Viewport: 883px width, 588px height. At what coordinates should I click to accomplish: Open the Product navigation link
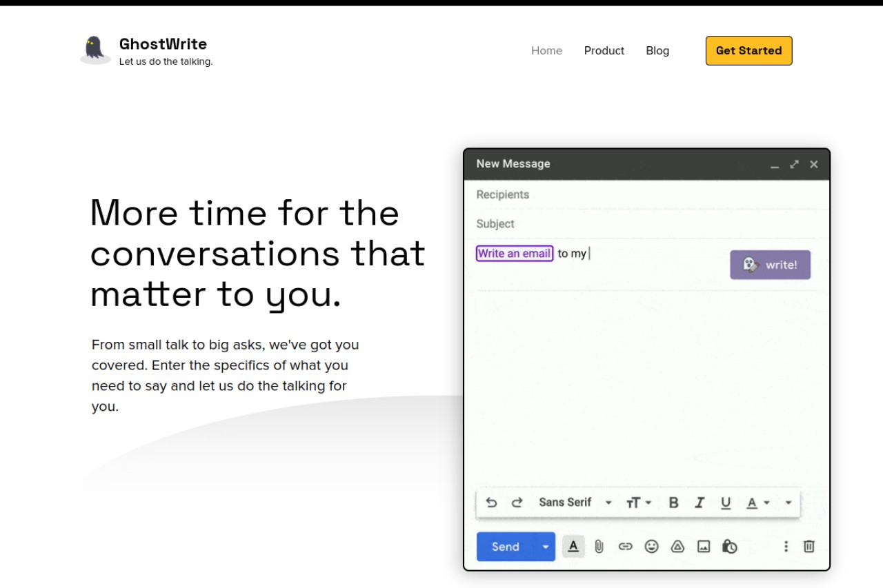click(x=604, y=50)
